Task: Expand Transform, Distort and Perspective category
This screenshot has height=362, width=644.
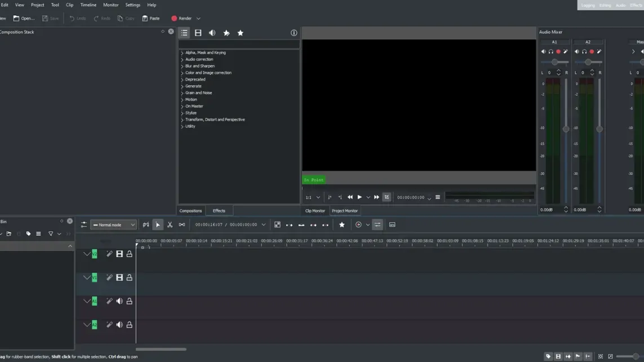Action: pyautogui.click(x=182, y=120)
